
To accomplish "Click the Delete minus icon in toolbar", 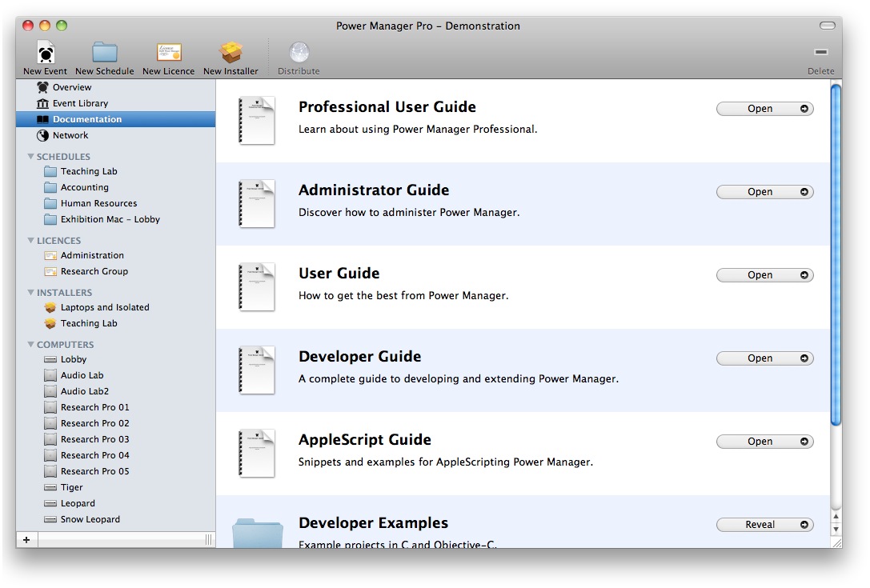I will click(x=821, y=52).
